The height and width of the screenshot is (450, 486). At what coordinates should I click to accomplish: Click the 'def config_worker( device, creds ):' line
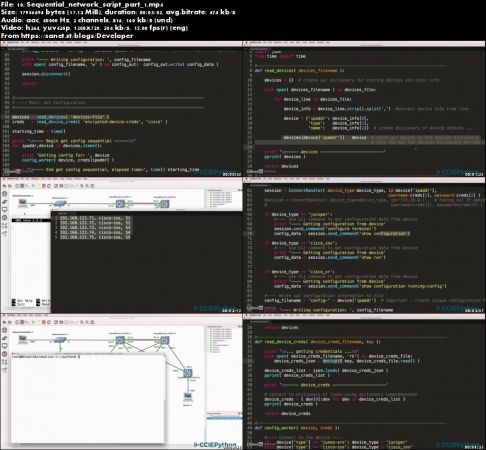297,428
